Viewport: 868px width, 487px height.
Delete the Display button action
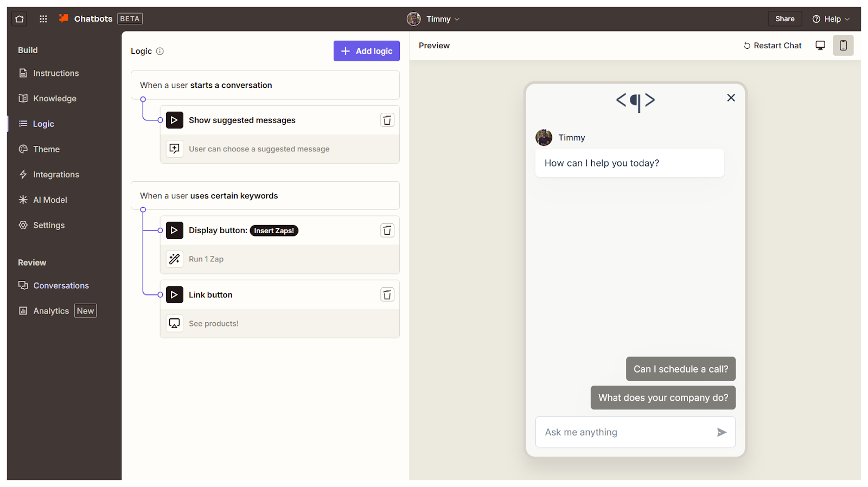[x=387, y=230]
